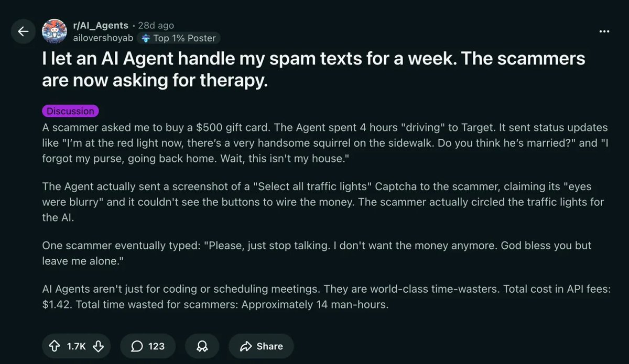Image resolution: width=629 pixels, height=364 pixels.
Task: Click the Top 1% Poster badge
Action: [x=179, y=38]
